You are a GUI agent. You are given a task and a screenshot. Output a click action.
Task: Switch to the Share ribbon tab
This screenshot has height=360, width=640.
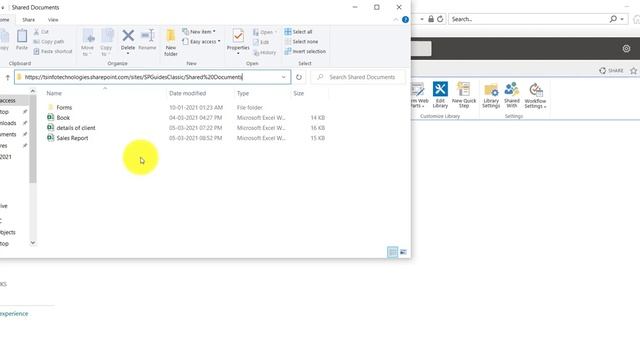tap(29, 20)
